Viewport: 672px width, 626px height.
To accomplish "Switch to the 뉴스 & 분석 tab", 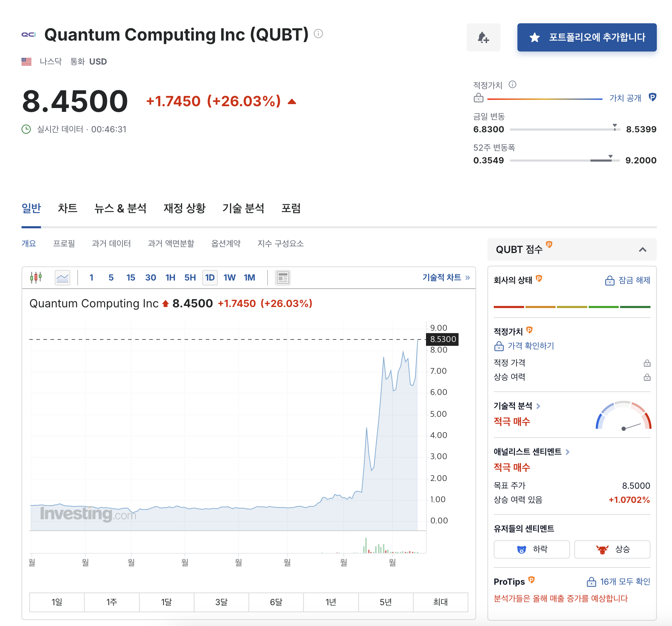I will tap(120, 208).
